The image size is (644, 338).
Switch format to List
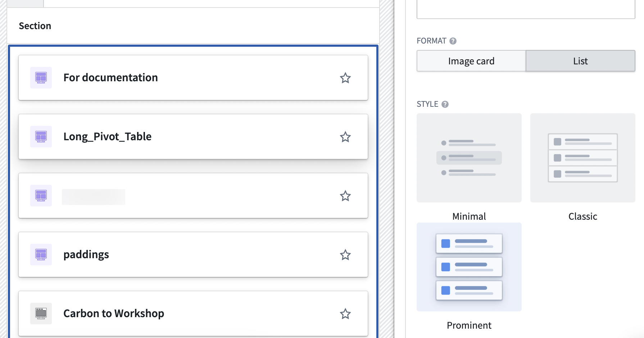[580, 61]
